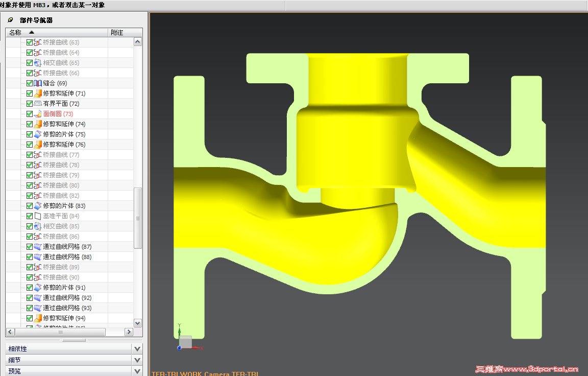This screenshot has width=588, height=376.
Task: Click the 部件导航器 panel title
Action: 36,20
